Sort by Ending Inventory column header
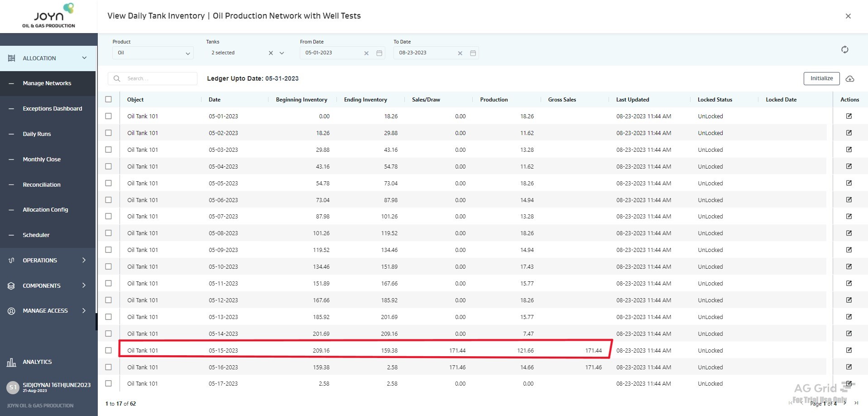868x416 pixels. 365,100
